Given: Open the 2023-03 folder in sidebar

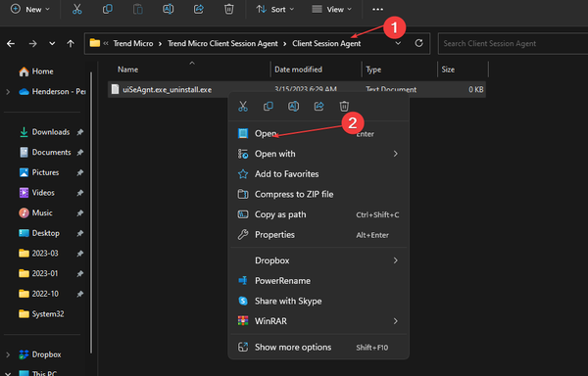Looking at the screenshot, I should click(38, 254).
